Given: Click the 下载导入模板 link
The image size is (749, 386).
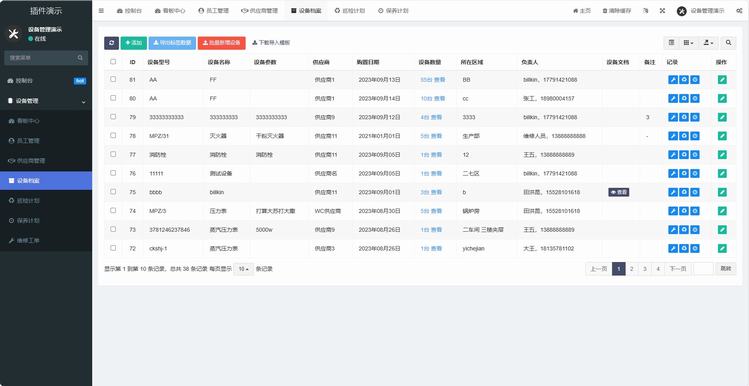Looking at the screenshot, I should [271, 43].
